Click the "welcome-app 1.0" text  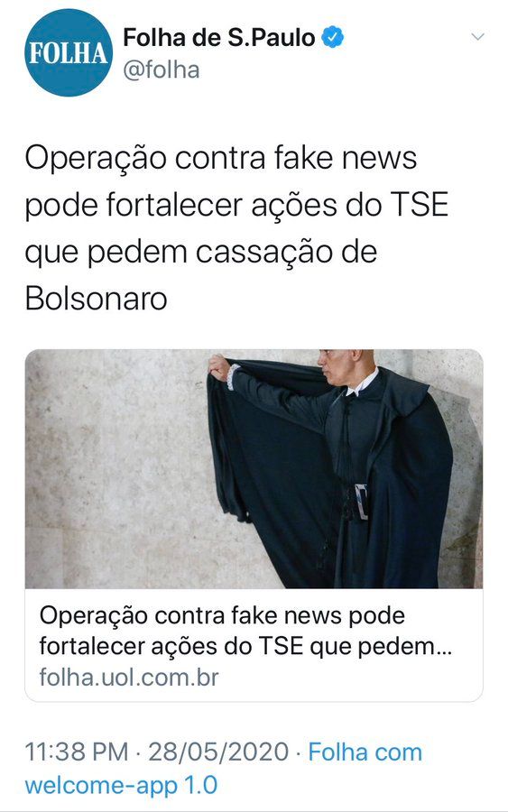(121, 785)
